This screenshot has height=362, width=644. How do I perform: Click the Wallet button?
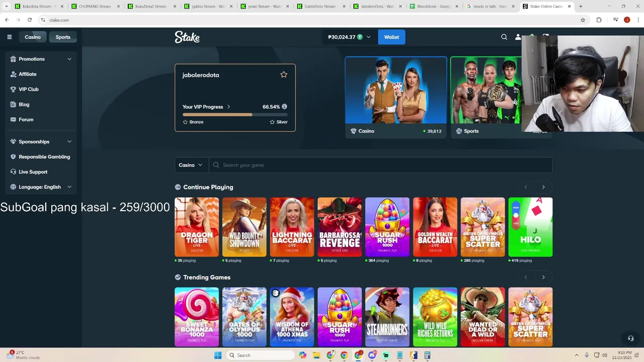tap(391, 37)
